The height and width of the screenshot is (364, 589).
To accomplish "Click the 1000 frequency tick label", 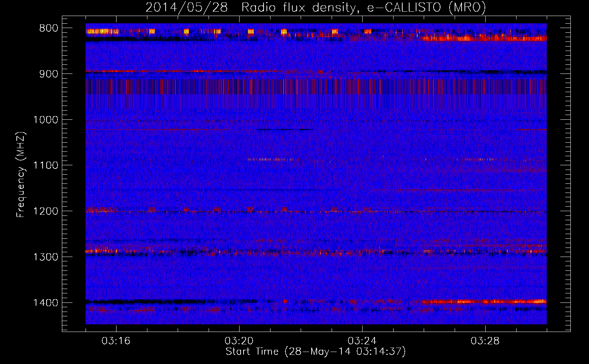I will pyautogui.click(x=46, y=120).
